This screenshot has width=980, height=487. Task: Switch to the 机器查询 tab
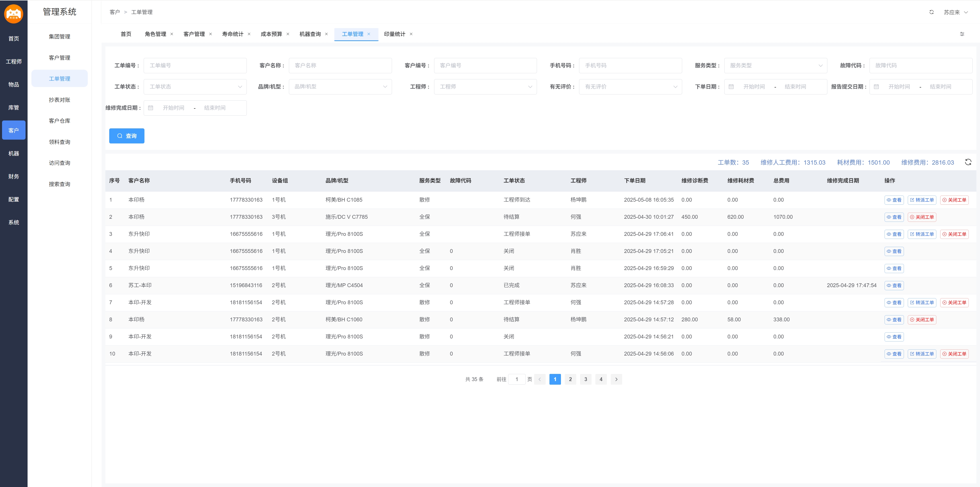tap(310, 34)
